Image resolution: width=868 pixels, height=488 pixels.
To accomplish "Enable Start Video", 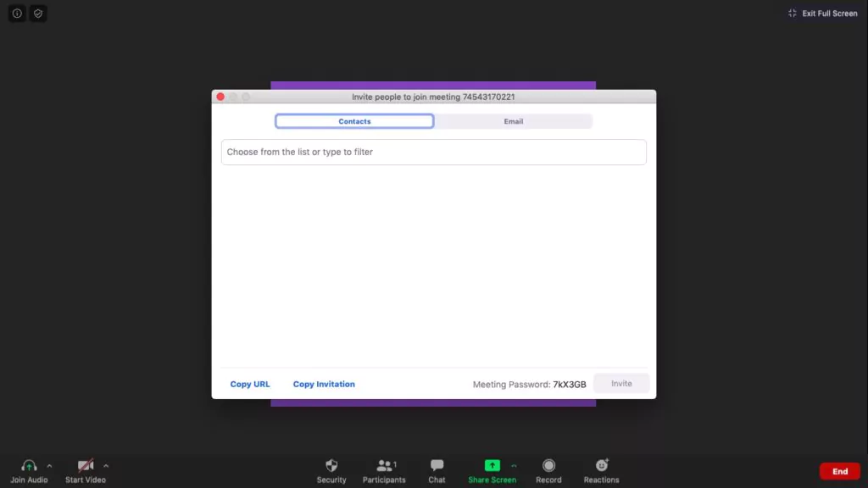I will point(85,465).
